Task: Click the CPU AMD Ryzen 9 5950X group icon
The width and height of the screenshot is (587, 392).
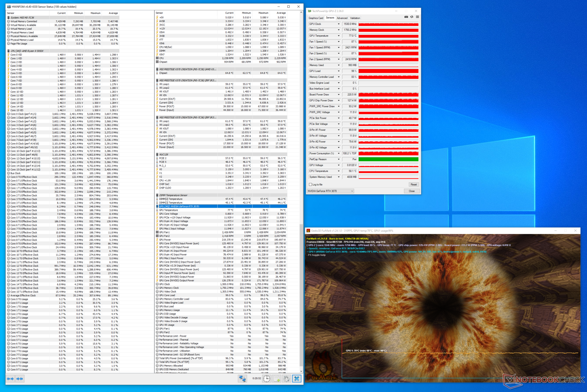Action: coord(8,51)
